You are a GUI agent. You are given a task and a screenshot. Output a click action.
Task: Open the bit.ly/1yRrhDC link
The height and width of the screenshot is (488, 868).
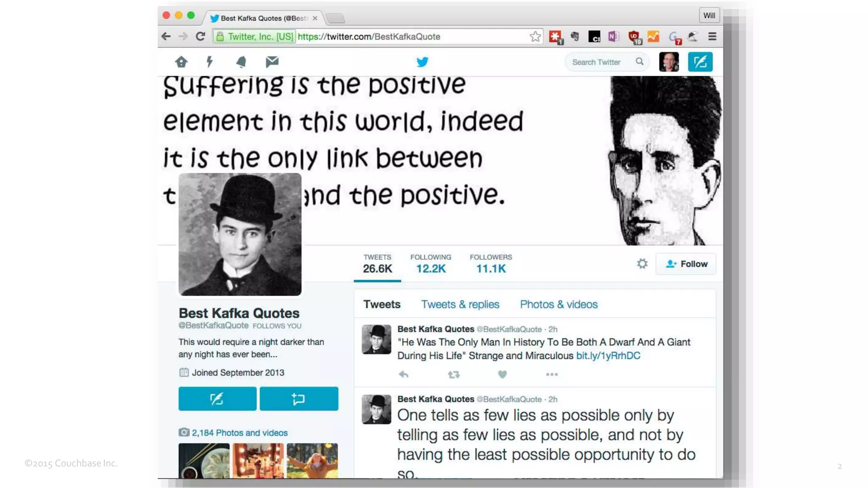608,356
